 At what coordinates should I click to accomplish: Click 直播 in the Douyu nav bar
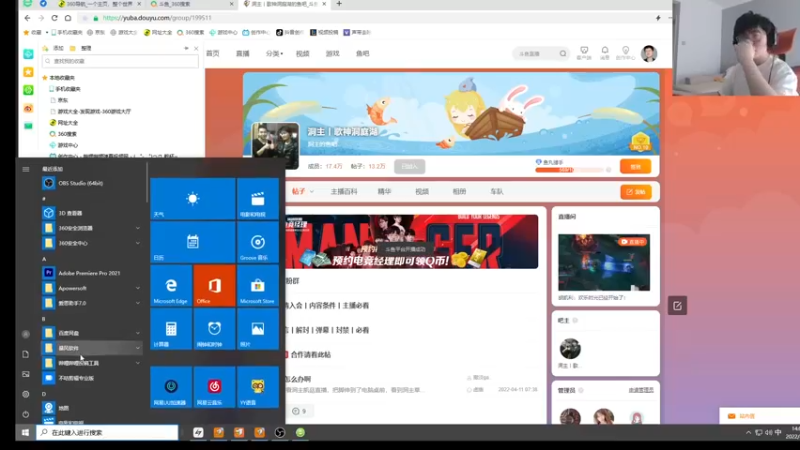coord(243,54)
